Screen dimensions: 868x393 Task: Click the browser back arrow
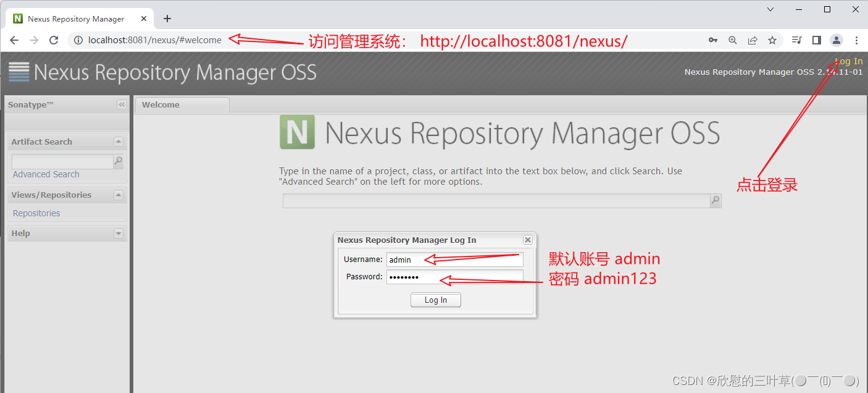tap(14, 40)
